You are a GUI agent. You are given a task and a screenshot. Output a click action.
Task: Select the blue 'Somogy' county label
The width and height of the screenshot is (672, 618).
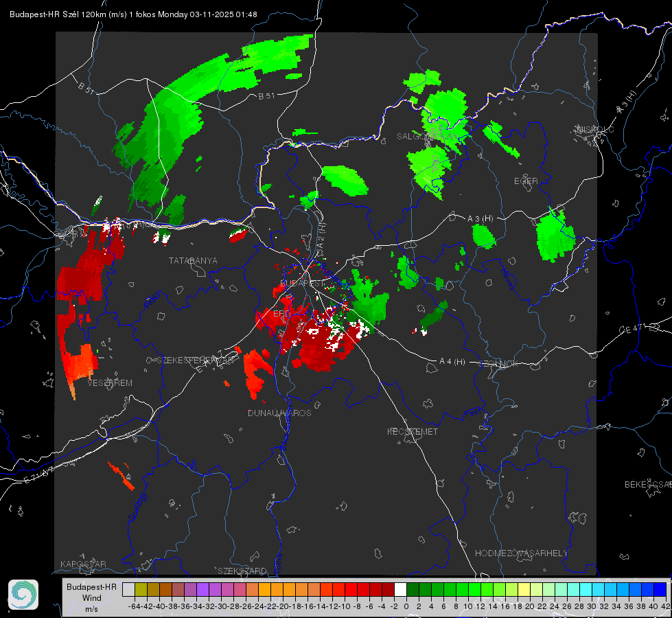(138, 507)
